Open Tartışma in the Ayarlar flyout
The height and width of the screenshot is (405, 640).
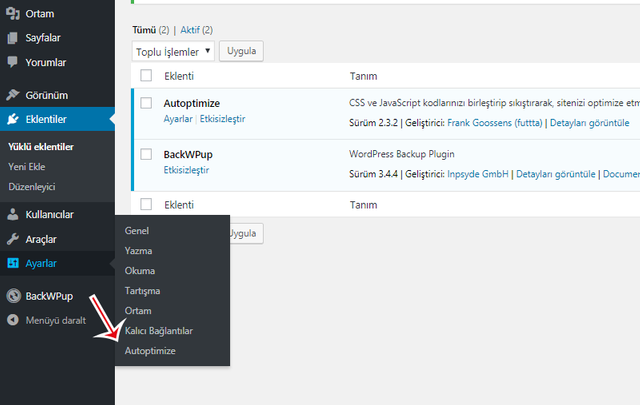142,291
